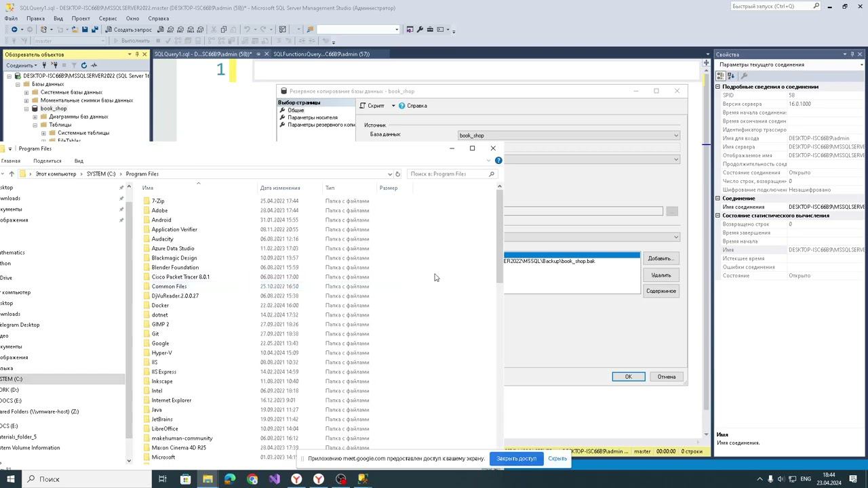
Task: Click the Explorer up-arrow navigation icon
Action: (x=12, y=174)
